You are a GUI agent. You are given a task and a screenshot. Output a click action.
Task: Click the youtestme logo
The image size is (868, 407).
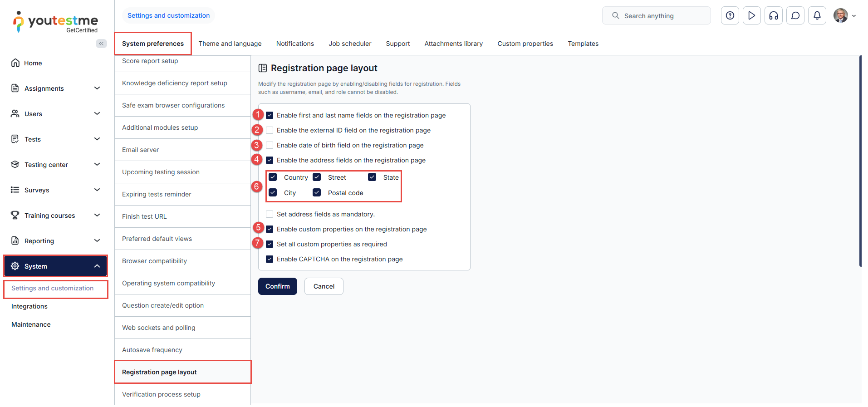point(56,22)
